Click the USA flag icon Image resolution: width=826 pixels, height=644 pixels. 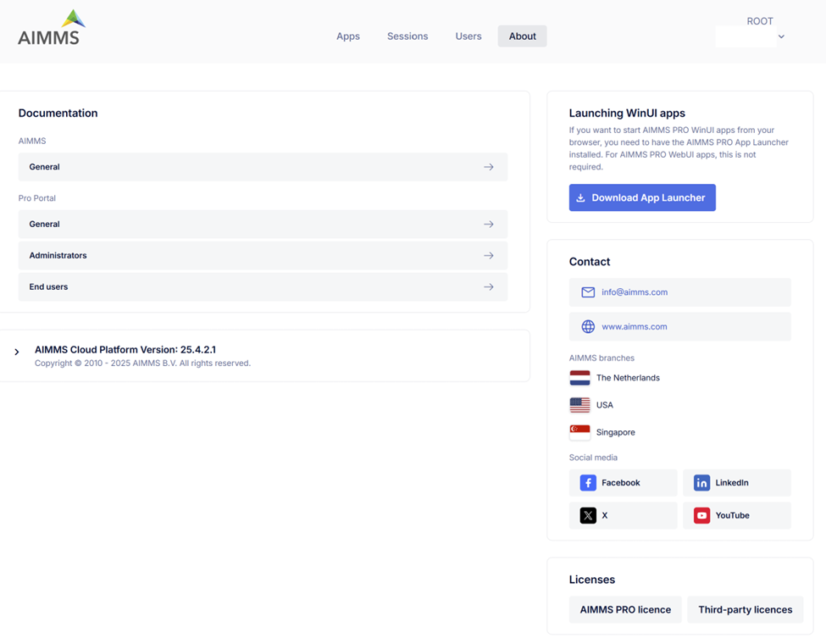tap(579, 405)
